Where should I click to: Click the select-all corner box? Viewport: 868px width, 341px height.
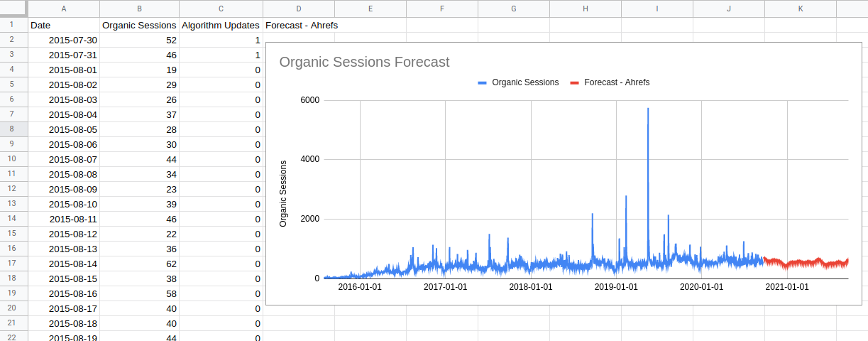coord(13,9)
